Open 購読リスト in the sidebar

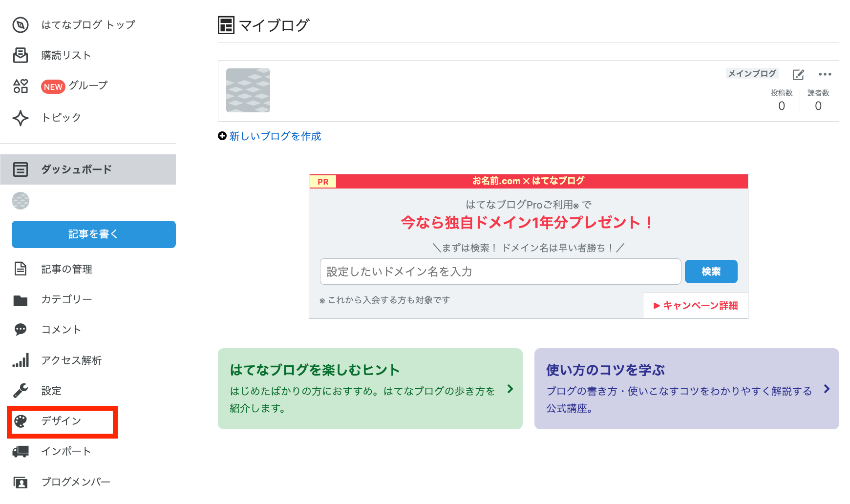coord(66,55)
